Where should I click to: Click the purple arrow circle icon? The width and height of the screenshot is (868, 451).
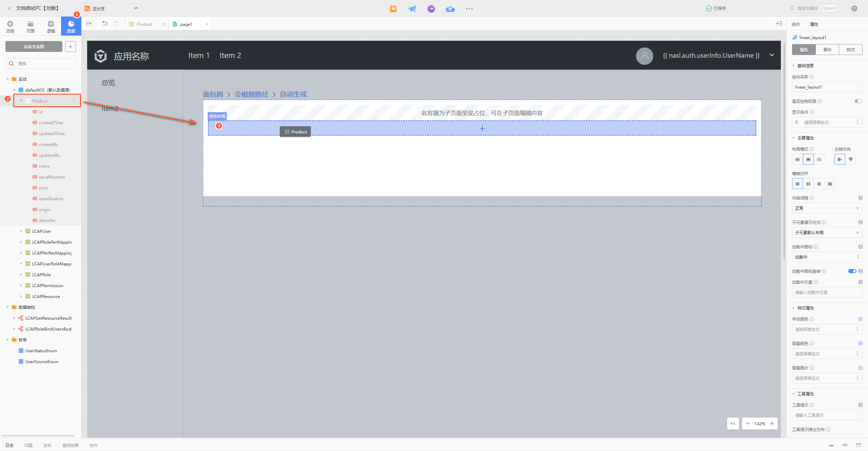click(x=431, y=8)
